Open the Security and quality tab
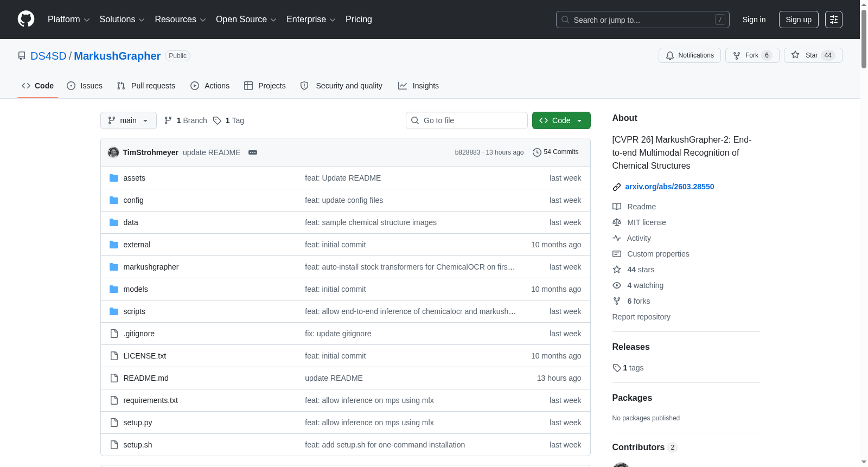The image size is (868, 467). point(341,86)
